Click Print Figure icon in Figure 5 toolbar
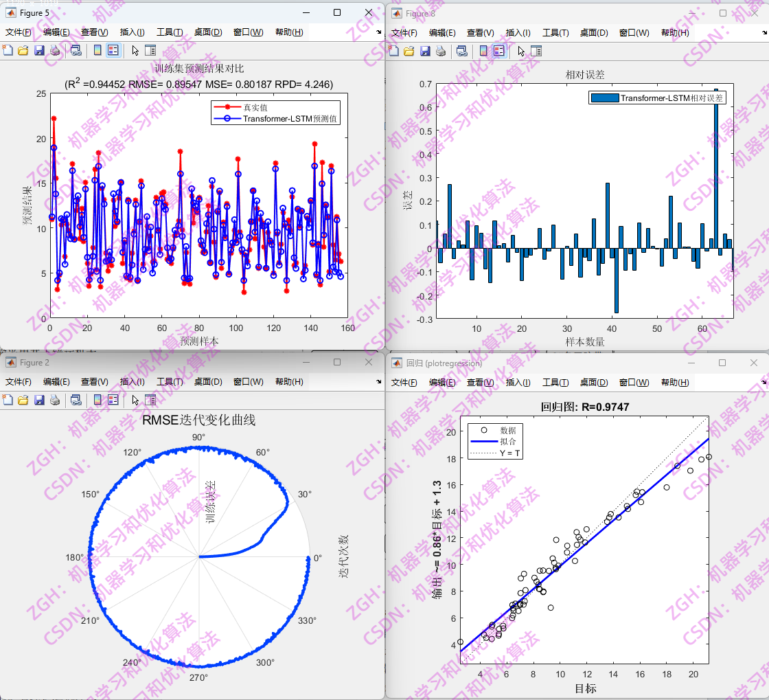The width and height of the screenshot is (769, 700). 55,50
